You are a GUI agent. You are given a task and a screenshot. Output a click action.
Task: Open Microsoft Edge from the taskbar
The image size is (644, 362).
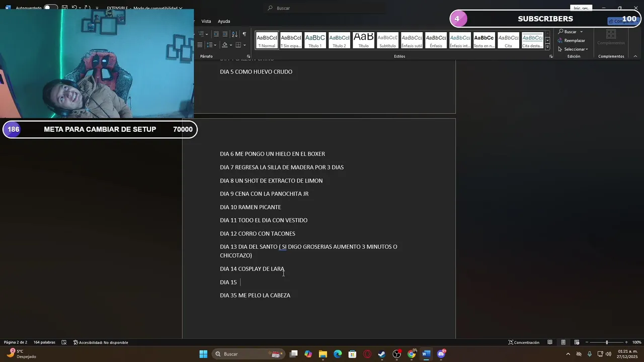338,354
